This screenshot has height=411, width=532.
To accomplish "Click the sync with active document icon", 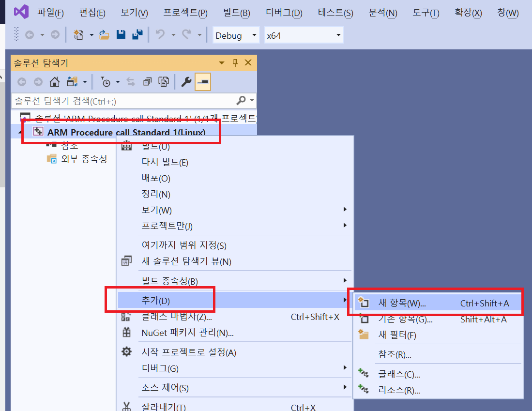I will click(x=131, y=82).
